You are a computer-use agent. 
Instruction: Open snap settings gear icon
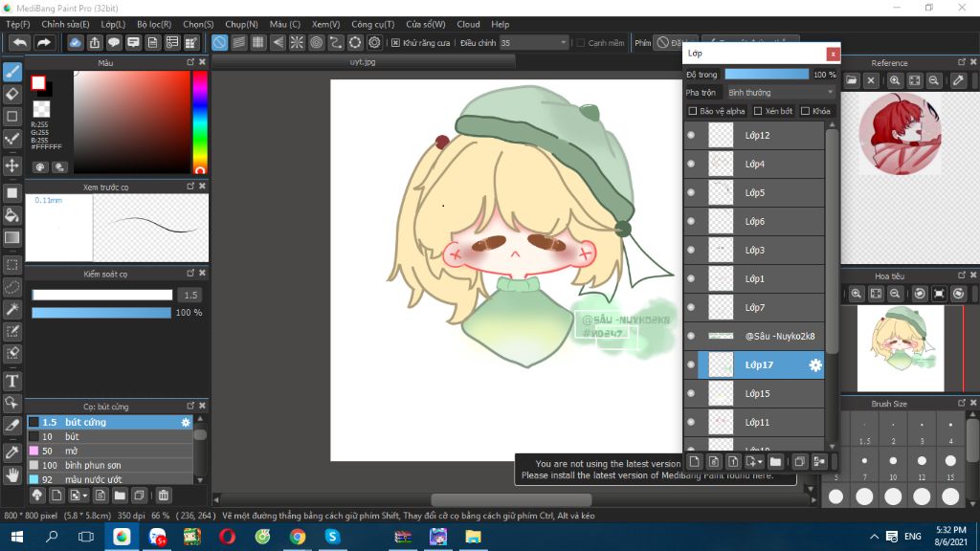[x=374, y=42]
